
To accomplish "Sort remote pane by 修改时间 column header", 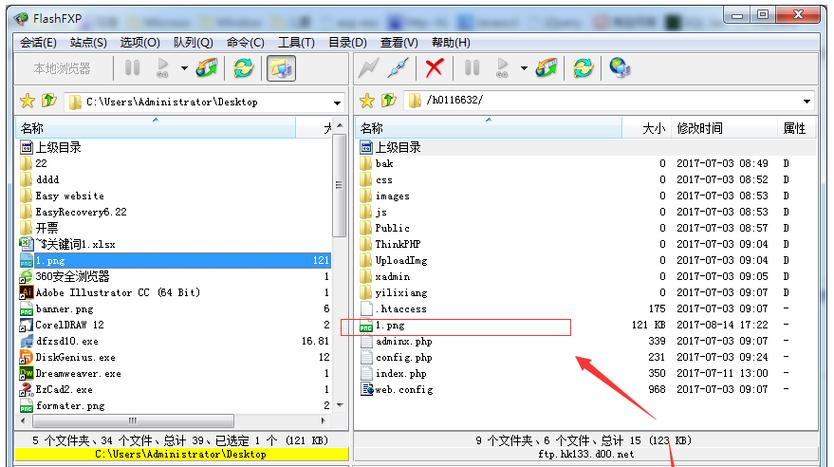I will click(x=724, y=128).
